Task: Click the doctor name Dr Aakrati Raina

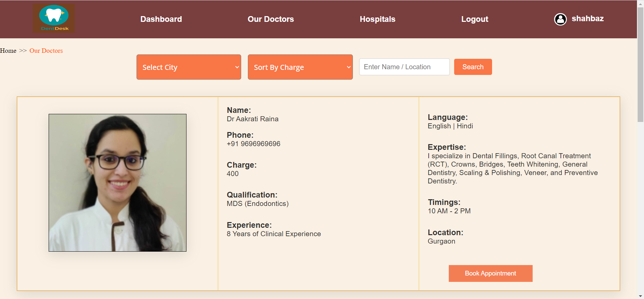Action: pos(252,119)
